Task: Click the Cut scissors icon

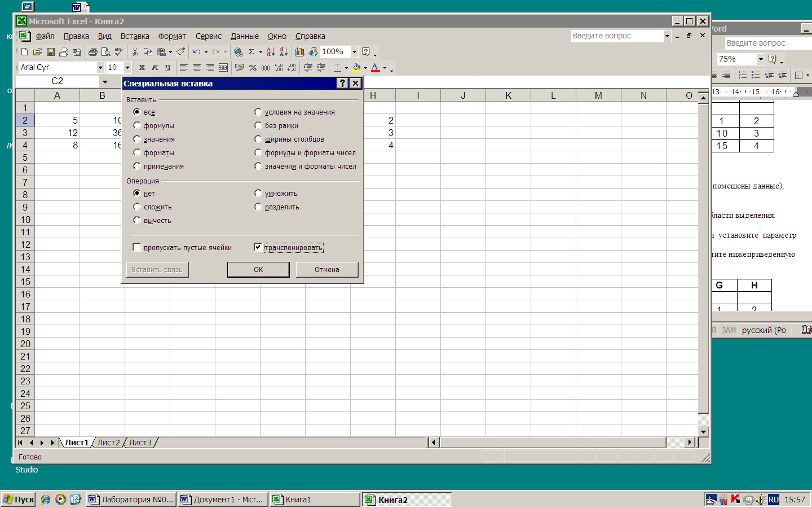Action: tap(135, 52)
